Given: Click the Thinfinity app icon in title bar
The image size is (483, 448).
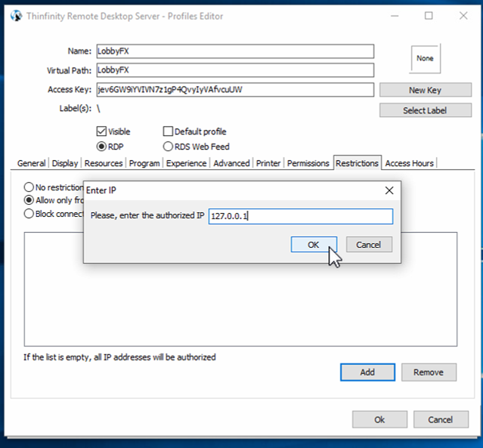Looking at the screenshot, I should coord(13,16).
